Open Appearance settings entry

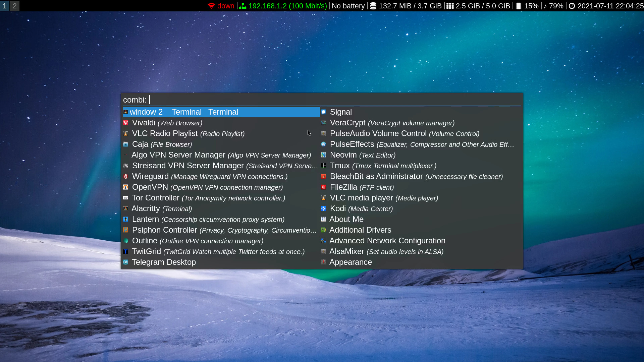(x=421, y=262)
